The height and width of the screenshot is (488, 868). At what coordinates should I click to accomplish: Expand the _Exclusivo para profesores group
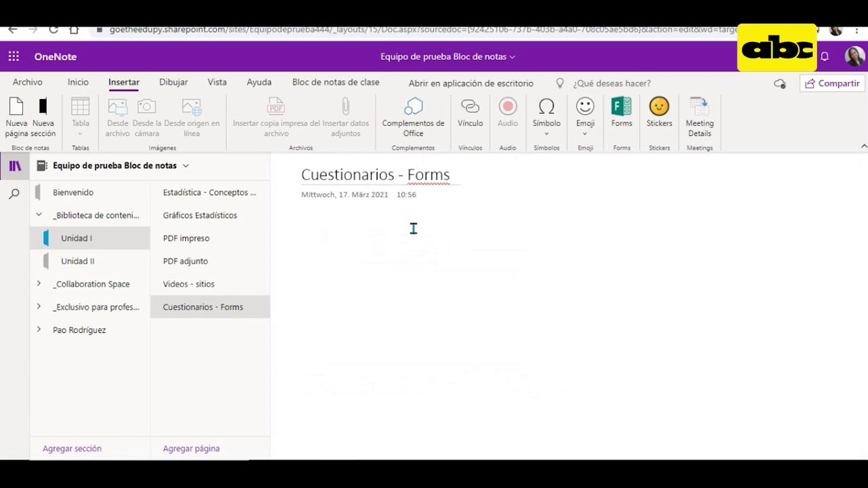[x=39, y=306]
